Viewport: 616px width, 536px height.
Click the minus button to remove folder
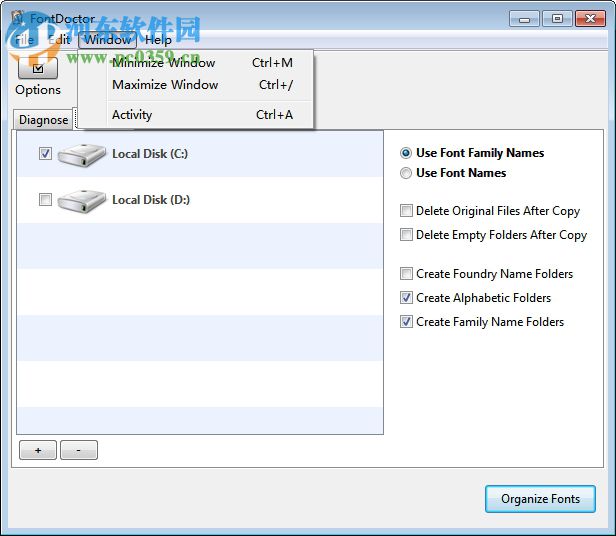point(79,450)
